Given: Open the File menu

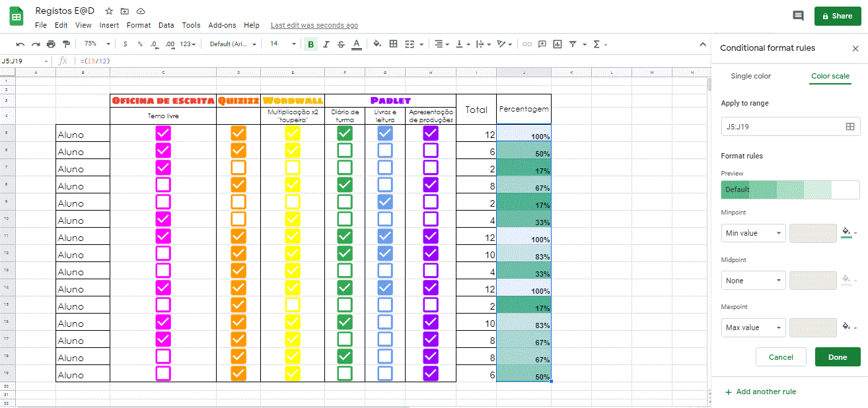Looking at the screenshot, I should pyautogui.click(x=41, y=25).
